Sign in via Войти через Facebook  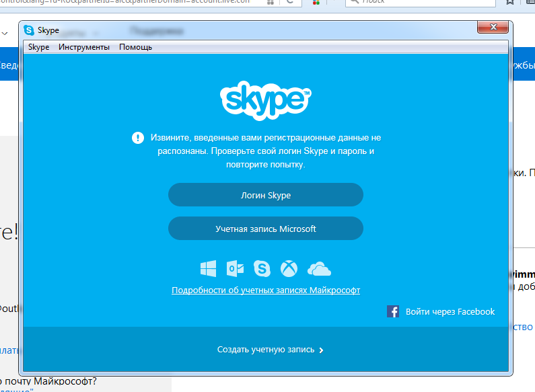[450, 311]
